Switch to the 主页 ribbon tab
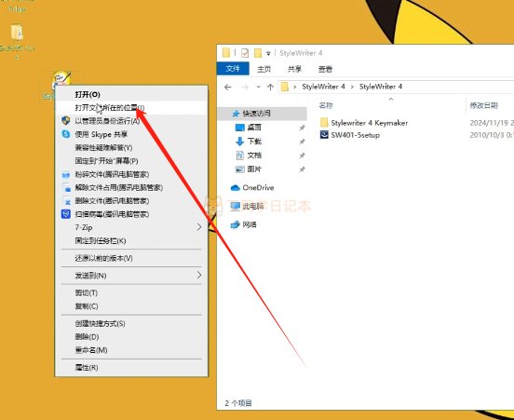This screenshot has height=420, width=514. pos(264,69)
